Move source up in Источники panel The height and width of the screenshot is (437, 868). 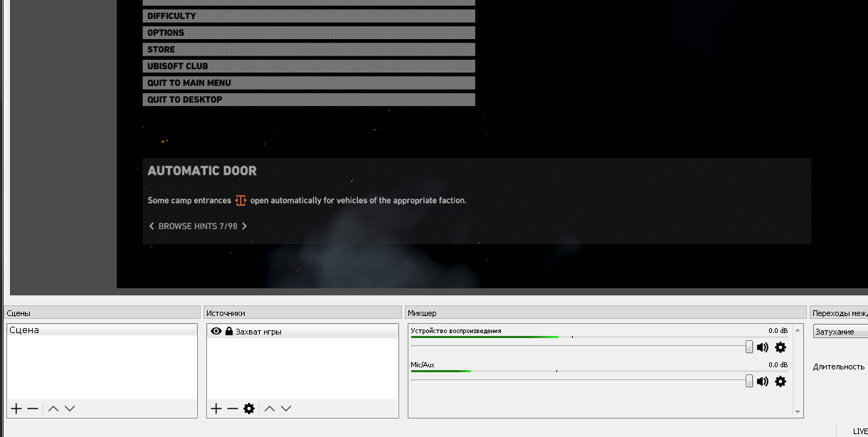(x=270, y=409)
